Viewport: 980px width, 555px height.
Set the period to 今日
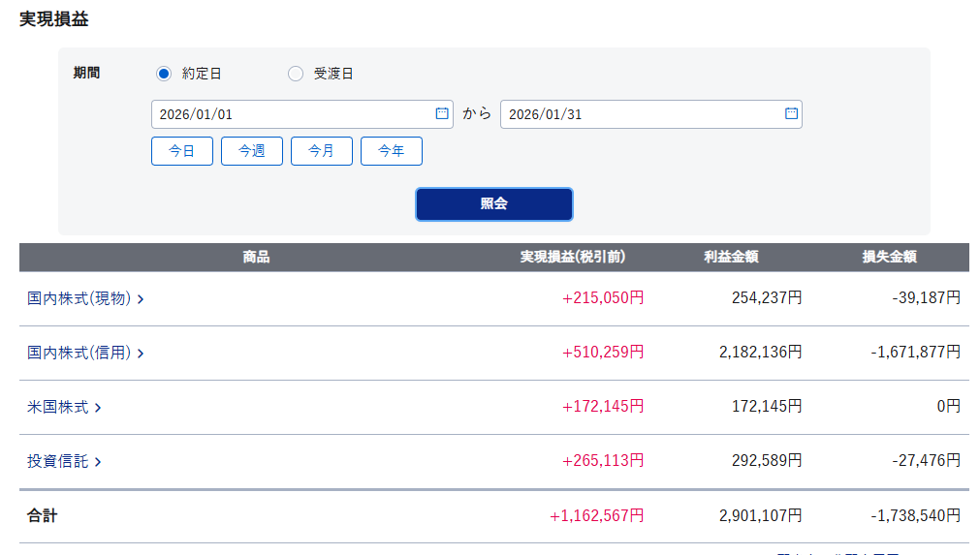(182, 151)
